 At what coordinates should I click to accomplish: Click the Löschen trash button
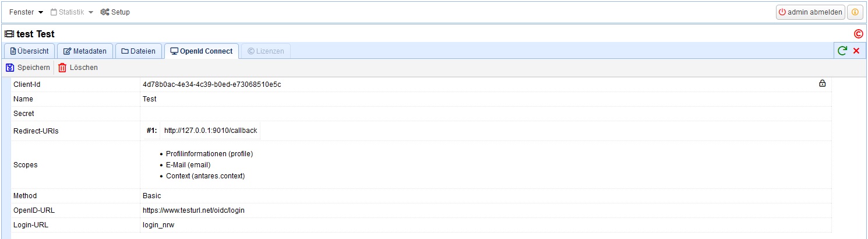click(78, 68)
